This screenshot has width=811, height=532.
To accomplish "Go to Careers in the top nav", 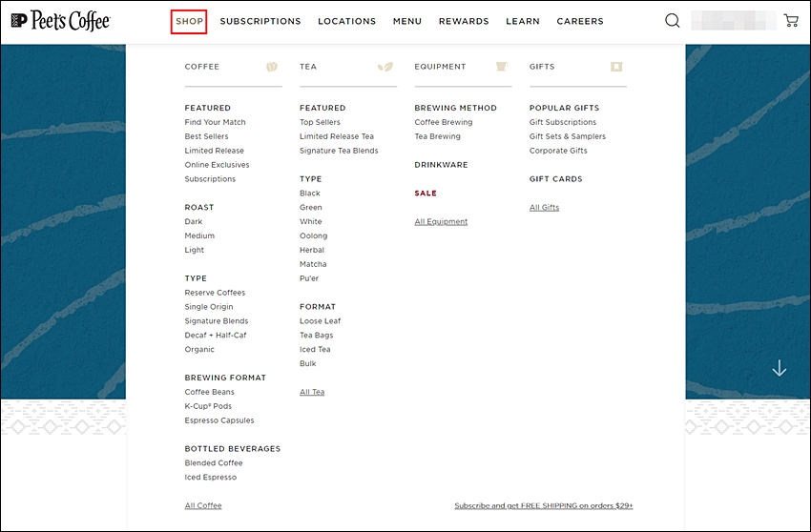I will coord(580,21).
